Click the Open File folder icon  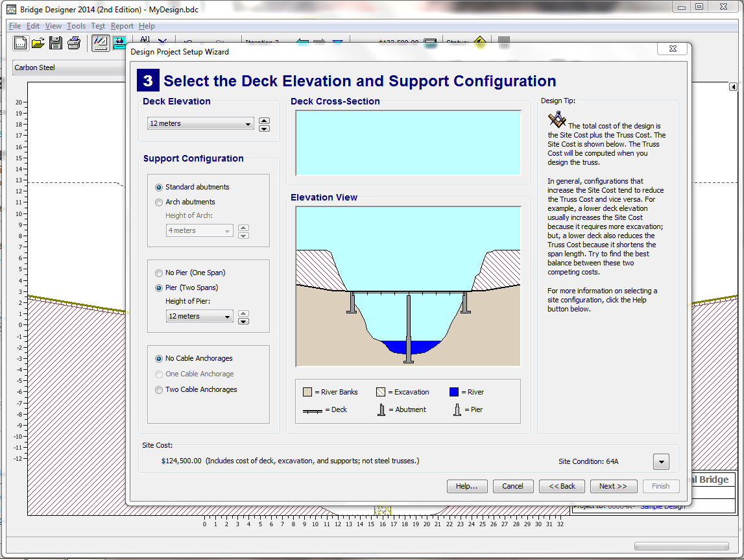point(38,43)
